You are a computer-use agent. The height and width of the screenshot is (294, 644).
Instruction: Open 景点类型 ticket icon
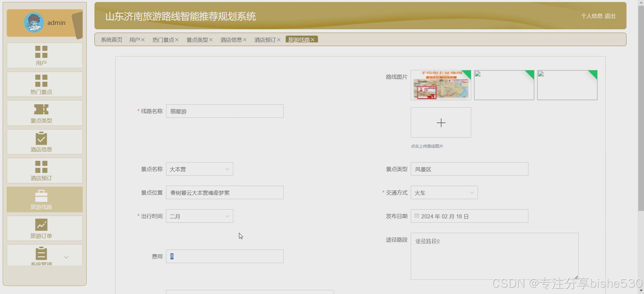(x=41, y=109)
